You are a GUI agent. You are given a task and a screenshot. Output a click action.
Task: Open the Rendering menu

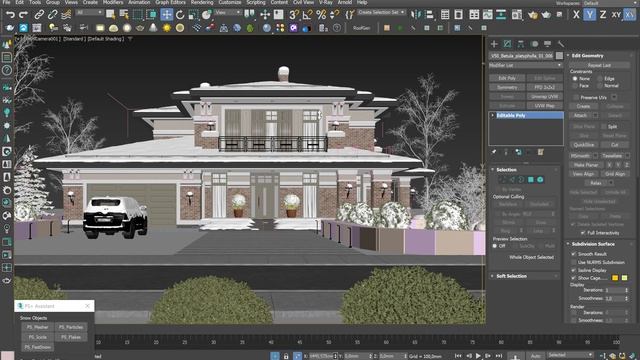(202, 2)
